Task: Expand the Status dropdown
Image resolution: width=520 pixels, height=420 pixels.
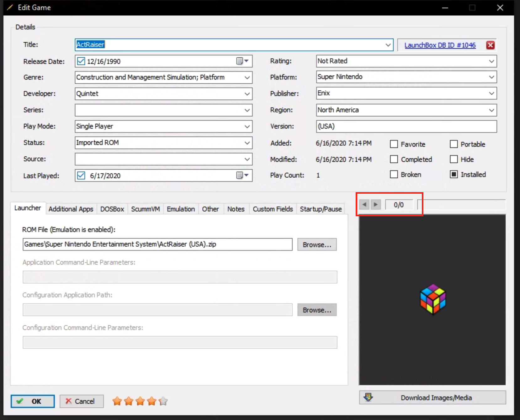Action: pos(247,143)
